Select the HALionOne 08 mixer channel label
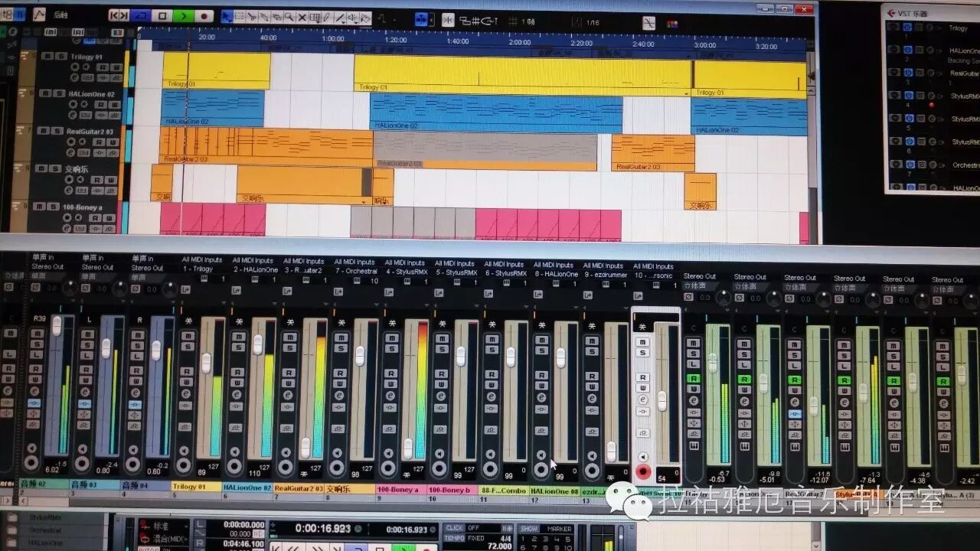 pos(555,490)
